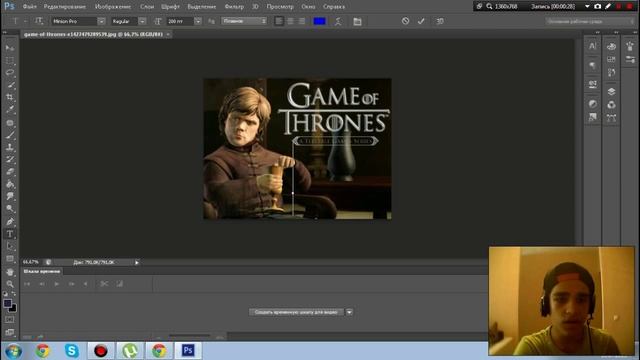Set center text alignment
This screenshot has width=640, height=360.
coord(290,21)
